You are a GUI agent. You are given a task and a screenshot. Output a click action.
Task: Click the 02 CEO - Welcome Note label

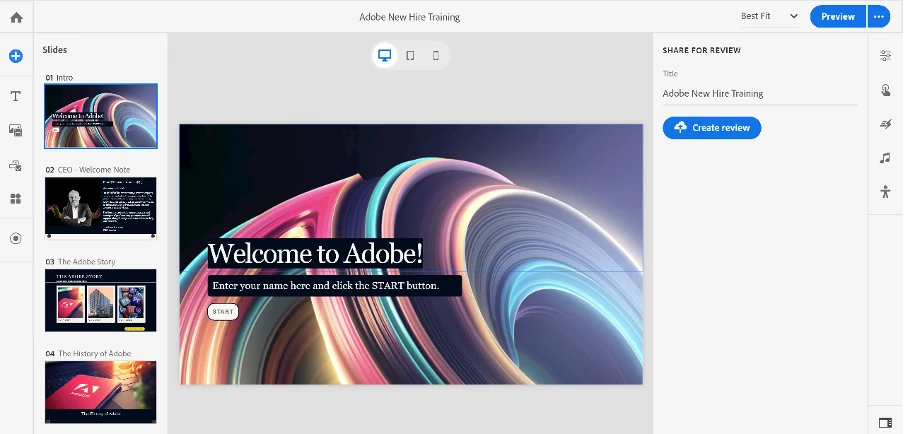pyautogui.click(x=88, y=169)
